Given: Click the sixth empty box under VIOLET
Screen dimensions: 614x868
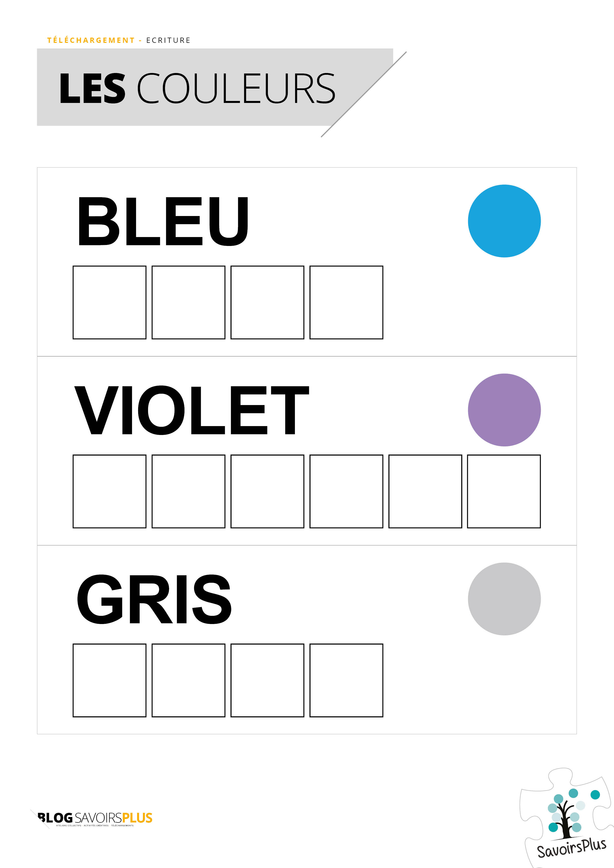Looking at the screenshot, I should [x=504, y=491].
